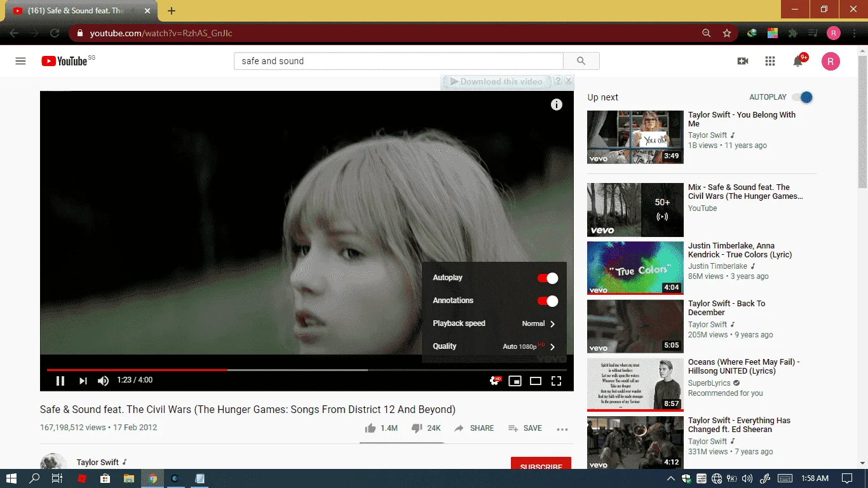Open Taylor Swift channel avatar
Viewport: 868px width, 488px height.
pos(53,463)
